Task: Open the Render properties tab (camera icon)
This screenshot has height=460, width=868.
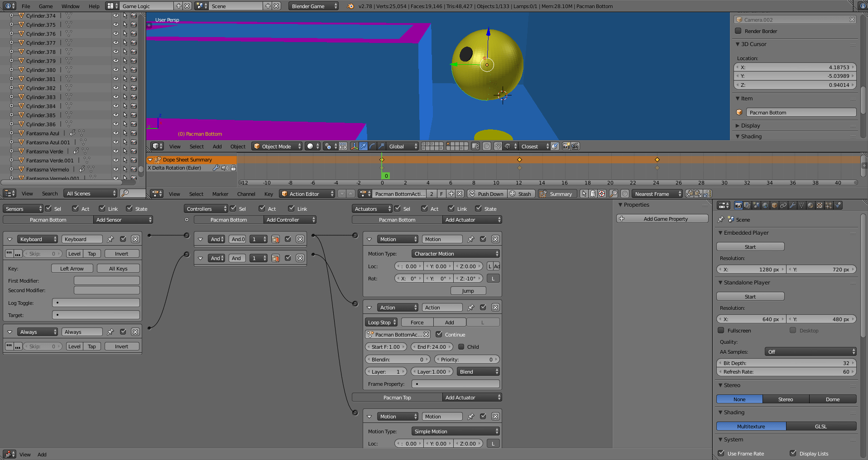Action: tap(738, 205)
